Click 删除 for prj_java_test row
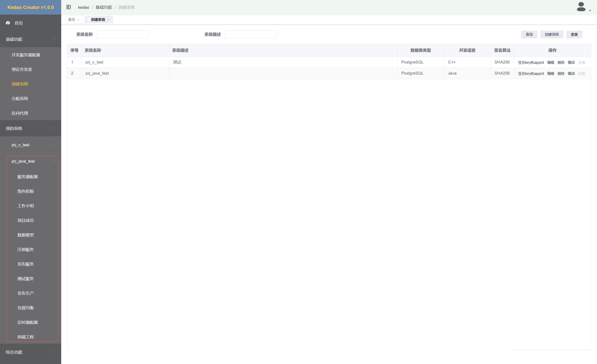 (x=561, y=74)
